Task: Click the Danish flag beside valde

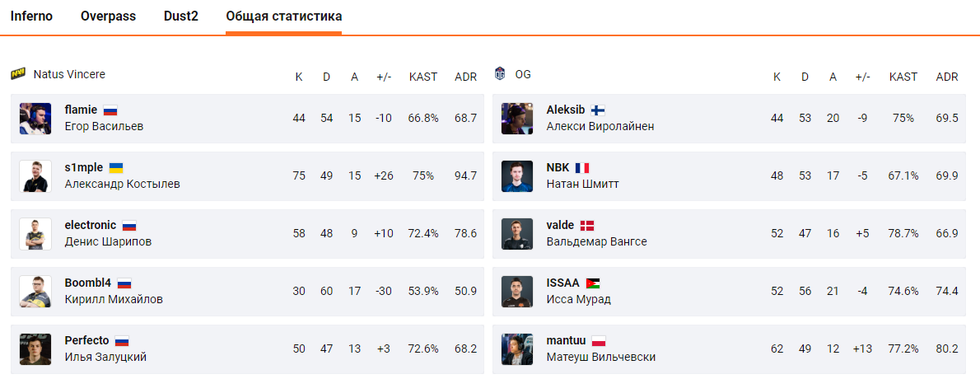Action: (587, 225)
